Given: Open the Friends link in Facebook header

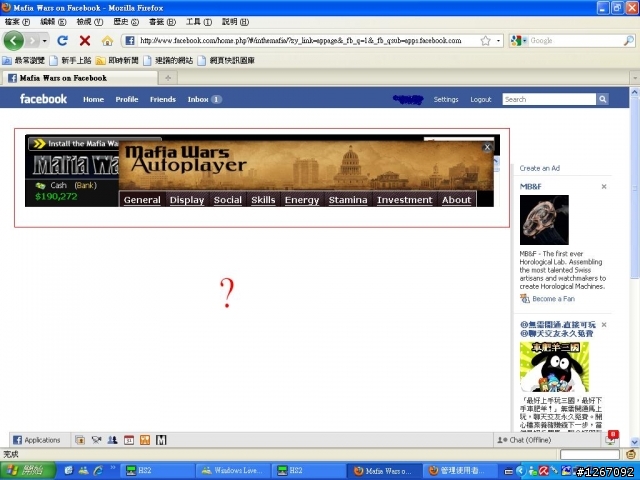Looking at the screenshot, I should (x=162, y=99).
